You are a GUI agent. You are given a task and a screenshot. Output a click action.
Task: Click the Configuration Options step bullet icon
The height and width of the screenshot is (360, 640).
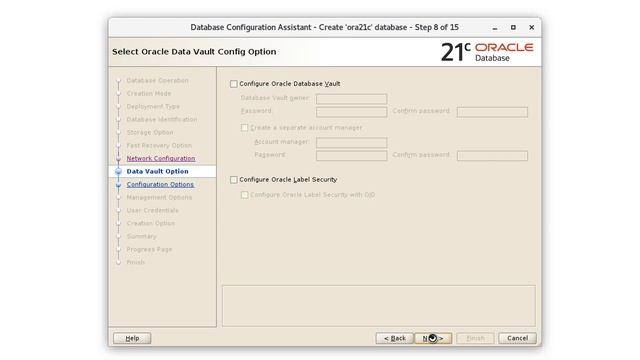point(118,185)
